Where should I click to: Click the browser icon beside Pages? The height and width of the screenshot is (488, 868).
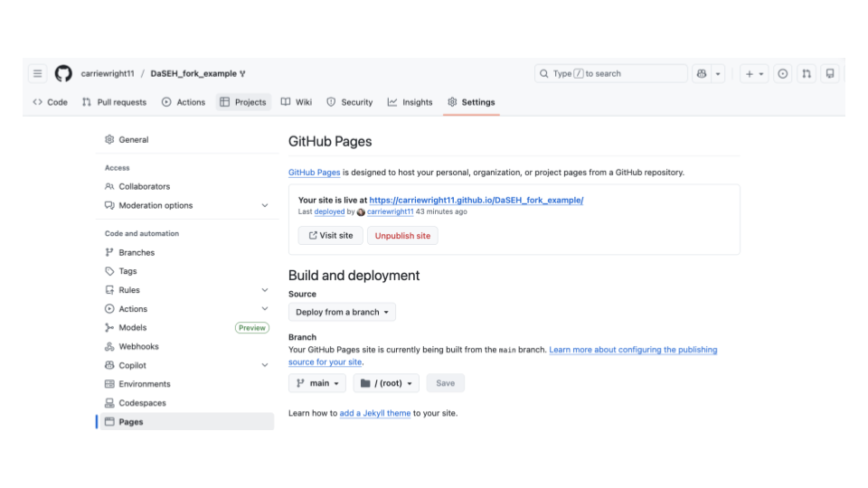(109, 422)
